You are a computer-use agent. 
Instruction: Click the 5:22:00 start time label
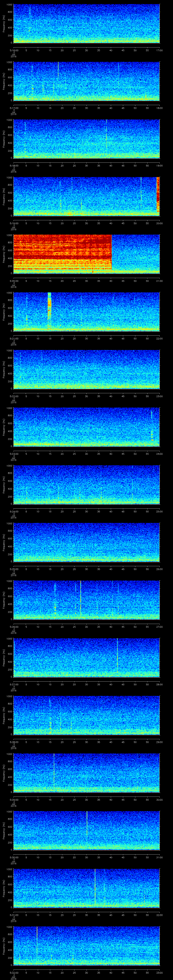tap(14, 396)
